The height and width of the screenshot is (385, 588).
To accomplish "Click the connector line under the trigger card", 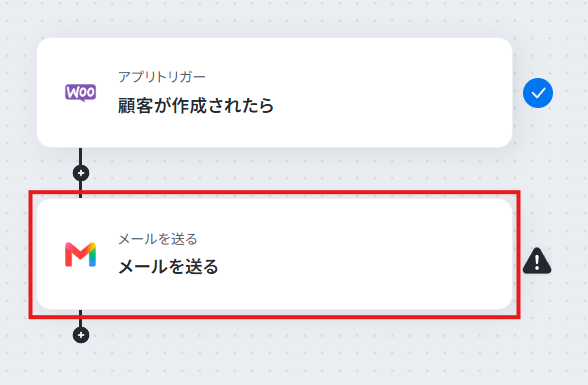I will pos(81,156).
